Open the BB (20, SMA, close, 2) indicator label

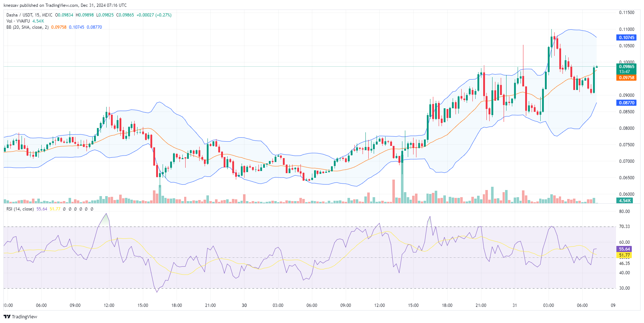pos(27,27)
